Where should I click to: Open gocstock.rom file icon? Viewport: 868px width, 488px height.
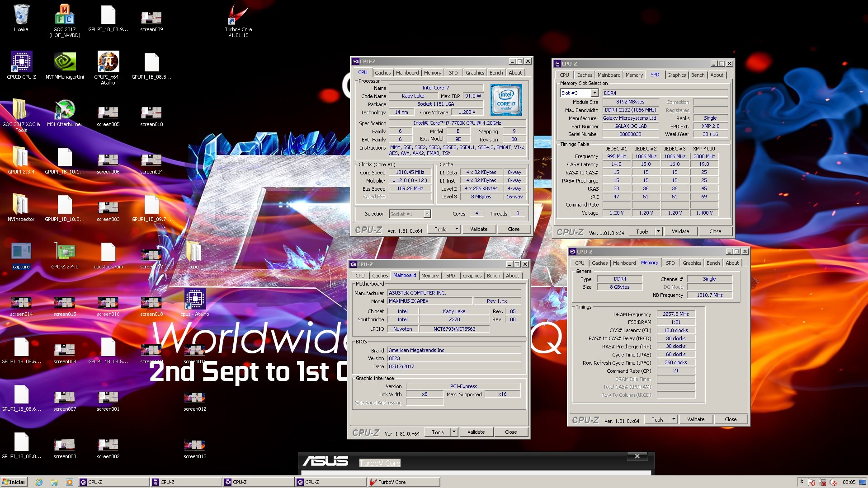click(108, 255)
